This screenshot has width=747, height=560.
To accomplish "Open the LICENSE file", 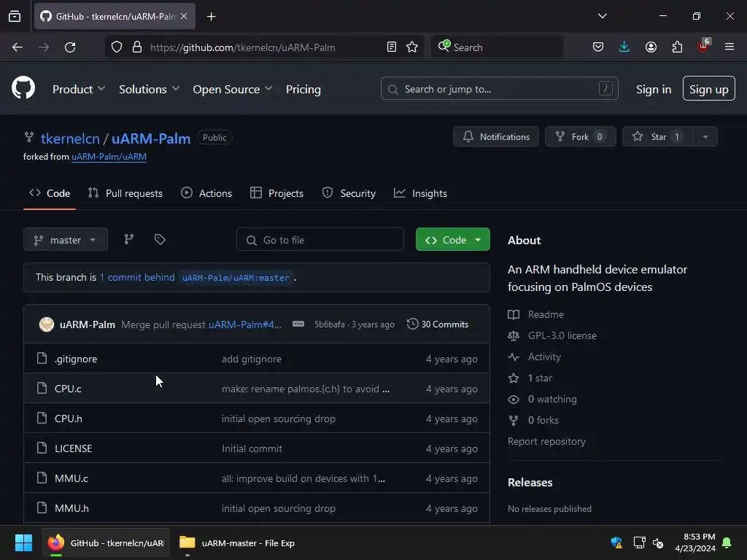I will (x=74, y=448).
